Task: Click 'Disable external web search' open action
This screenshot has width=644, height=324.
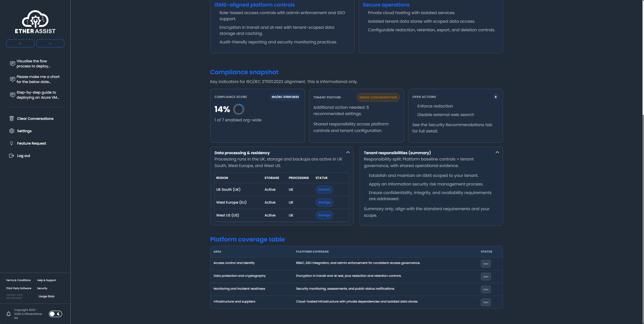Action: (x=446, y=115)
